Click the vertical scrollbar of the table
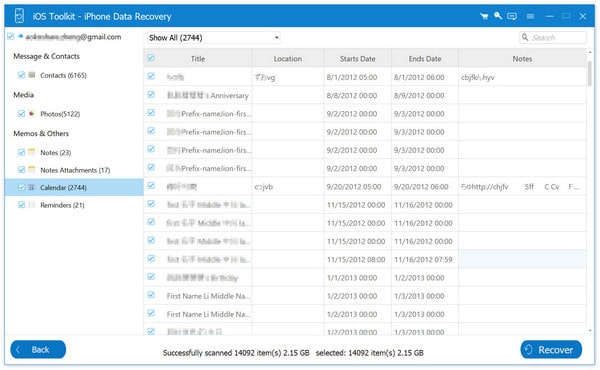This screenshot has width=600, height=370. 590,73
